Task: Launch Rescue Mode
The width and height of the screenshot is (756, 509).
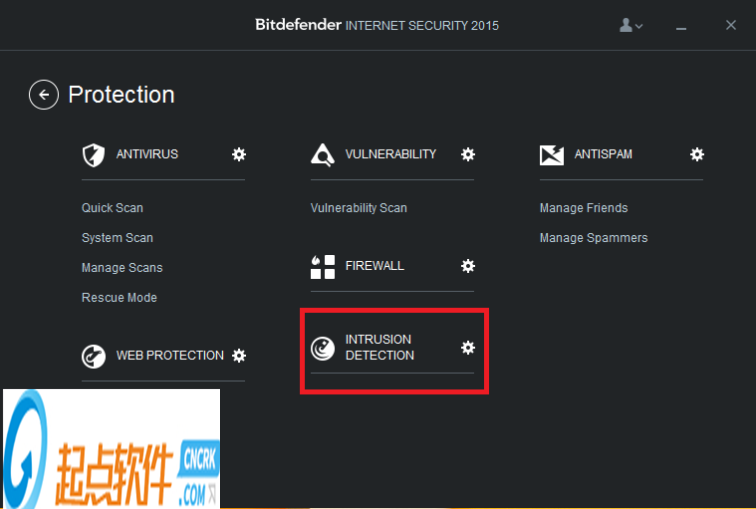Action: pyautogui.click(x=119, y=298)
